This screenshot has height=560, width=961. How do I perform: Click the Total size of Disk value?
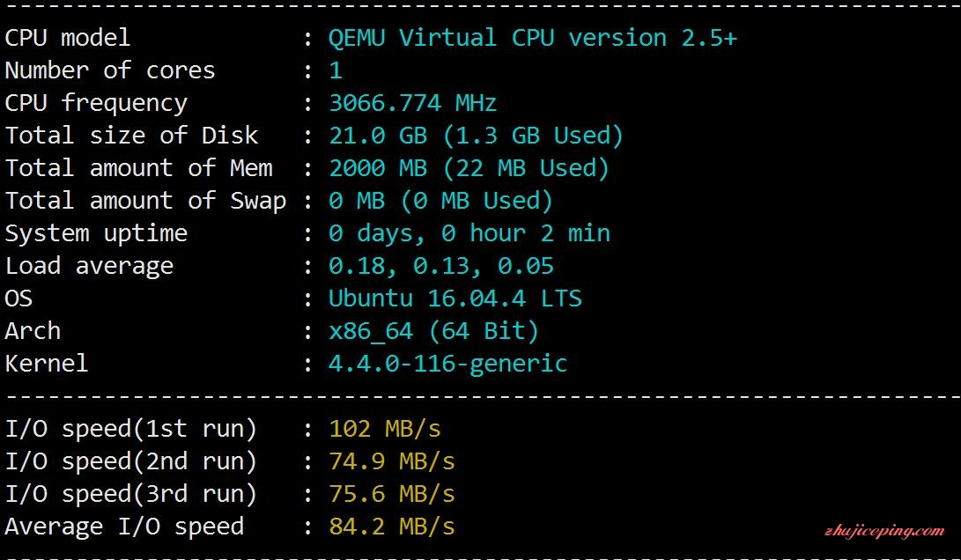pos(476,136)
